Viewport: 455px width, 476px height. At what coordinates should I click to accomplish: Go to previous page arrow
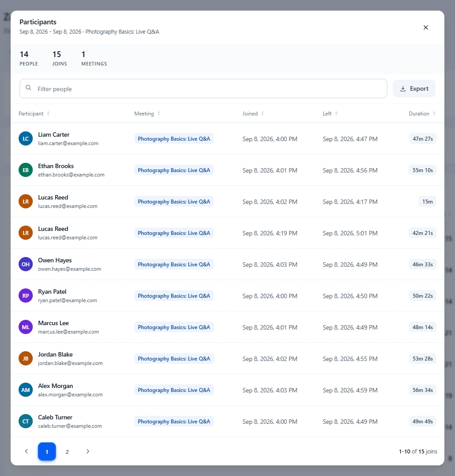coord(27,451)
